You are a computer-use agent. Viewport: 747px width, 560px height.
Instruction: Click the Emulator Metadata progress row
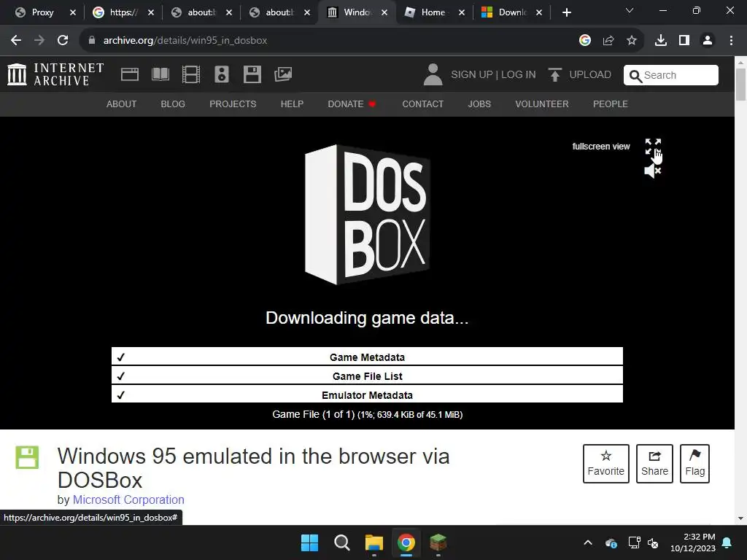click(367, 394)
